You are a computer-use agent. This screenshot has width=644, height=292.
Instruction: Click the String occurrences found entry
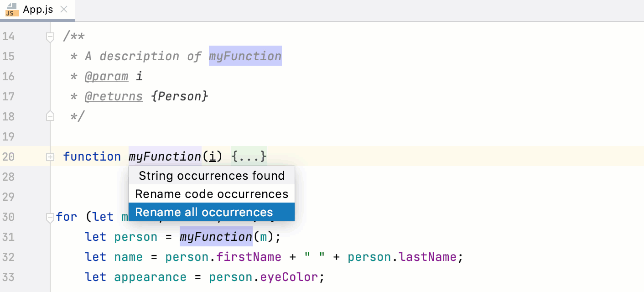click(211, 175)
